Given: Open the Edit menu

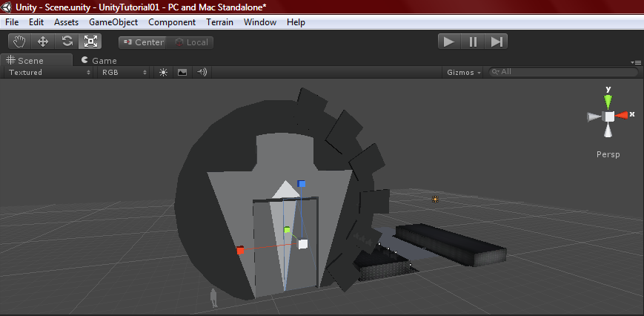Looking at the screenshot, I should click(36, 22).
